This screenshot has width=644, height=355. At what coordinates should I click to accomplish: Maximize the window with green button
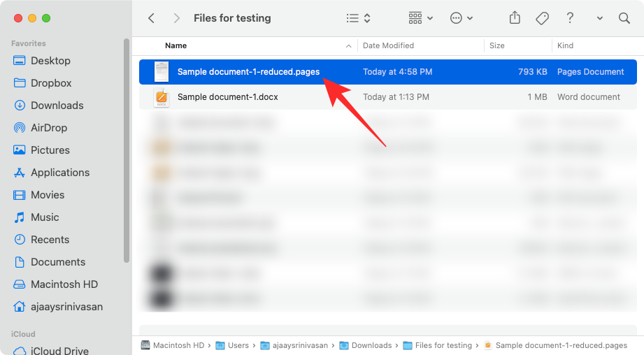(x=46, y=18)
